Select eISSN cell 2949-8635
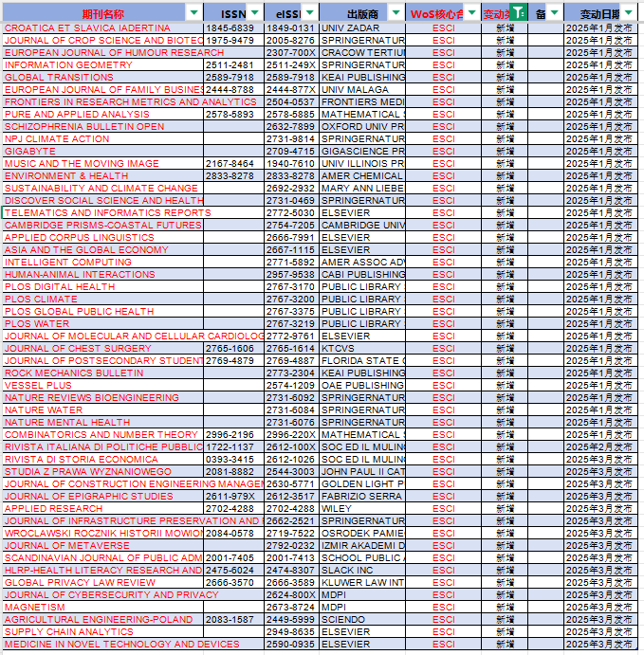This screenshot has width=644, height=655. (291, 632)
